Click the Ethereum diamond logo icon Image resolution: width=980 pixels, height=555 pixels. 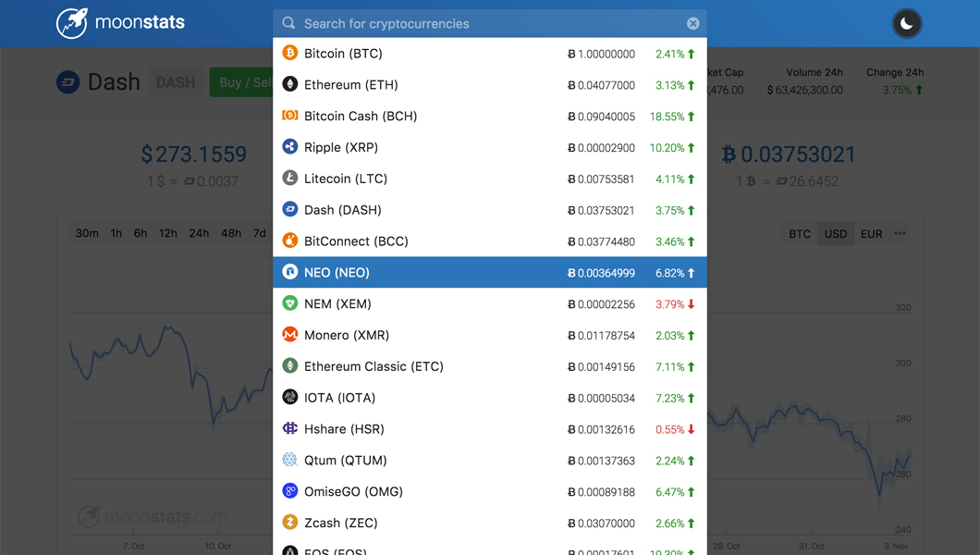[x=289, y=84]
